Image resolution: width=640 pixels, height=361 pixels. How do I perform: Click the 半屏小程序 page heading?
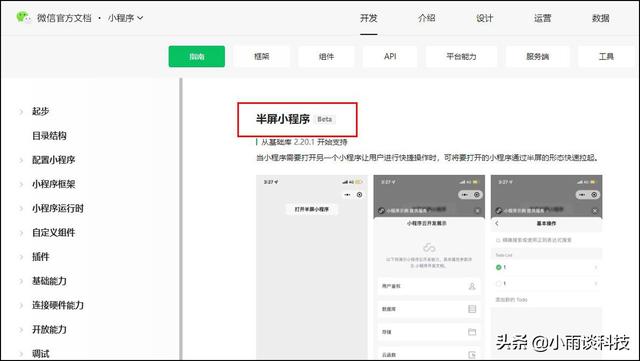pos(283,119)
